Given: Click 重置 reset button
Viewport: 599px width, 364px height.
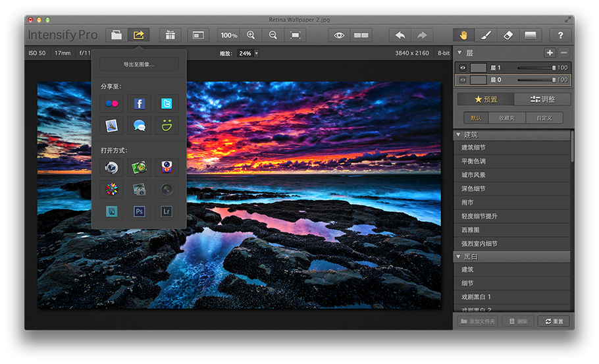Looking at the screenshot, I should (554, 321).
